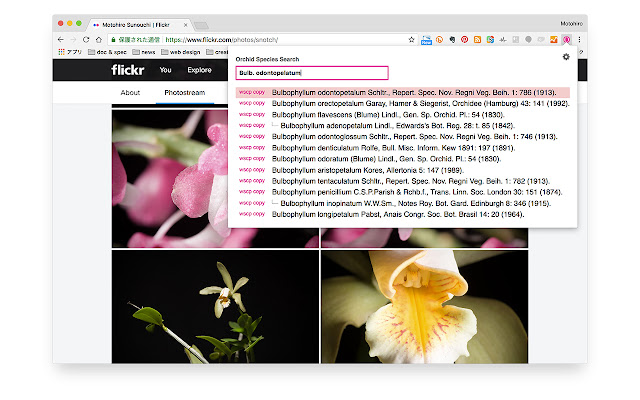Image resolution: width=640 pixels, height=400 pixels.
Task: Open the 'You' menu on Flickr
Action: click(165, 70)
